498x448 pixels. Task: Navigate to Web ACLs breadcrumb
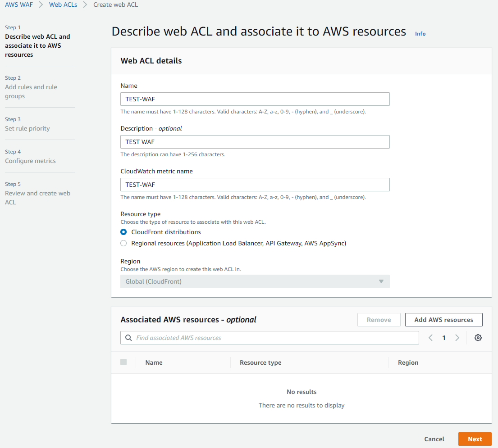63,5
